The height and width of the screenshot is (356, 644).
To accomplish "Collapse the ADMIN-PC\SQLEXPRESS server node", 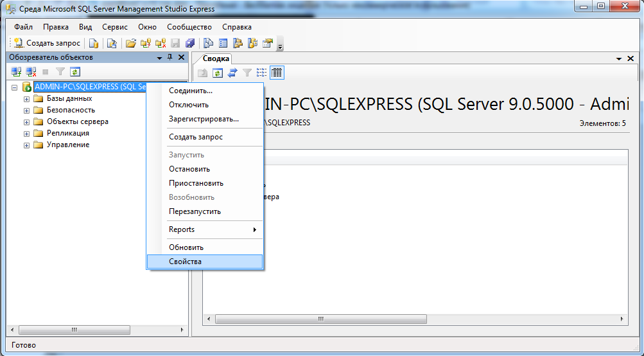I will tap(15, 87).
